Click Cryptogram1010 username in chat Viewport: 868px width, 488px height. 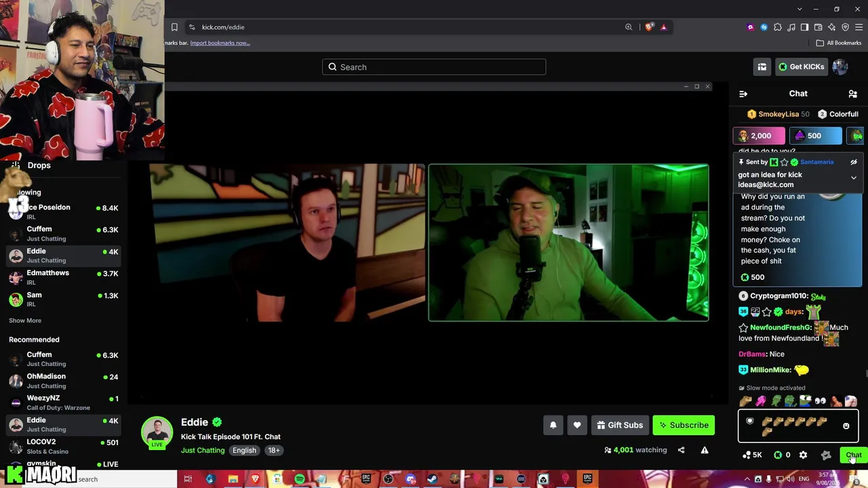[778, 296]
